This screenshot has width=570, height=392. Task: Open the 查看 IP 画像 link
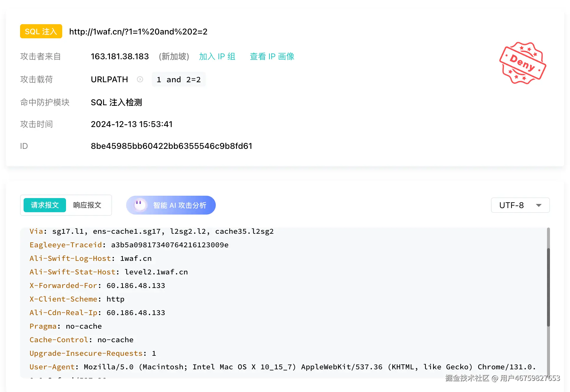tap(272, 56)
